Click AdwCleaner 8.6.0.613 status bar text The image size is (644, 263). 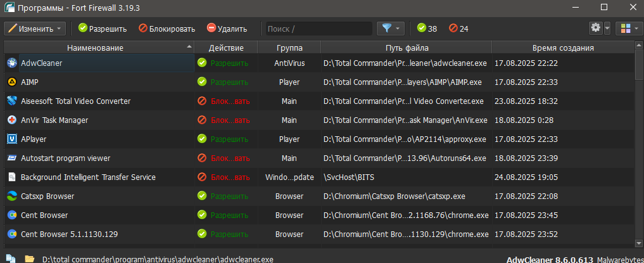click(x=550, y=260)
